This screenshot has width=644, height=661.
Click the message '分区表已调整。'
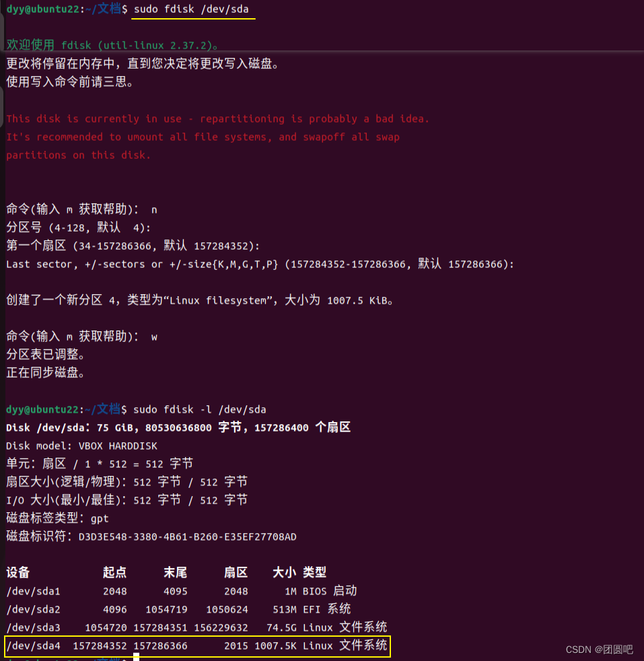click(x=46, y=355)
